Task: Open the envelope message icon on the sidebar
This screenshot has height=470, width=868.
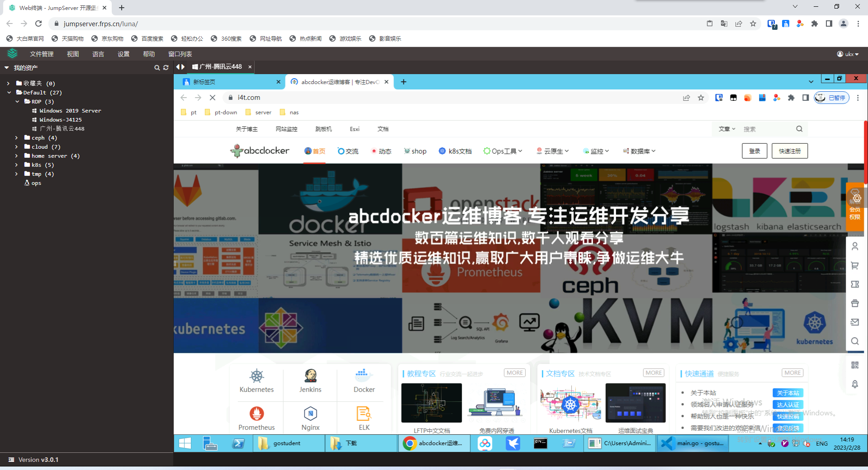Action: click(x=855, y=322)
